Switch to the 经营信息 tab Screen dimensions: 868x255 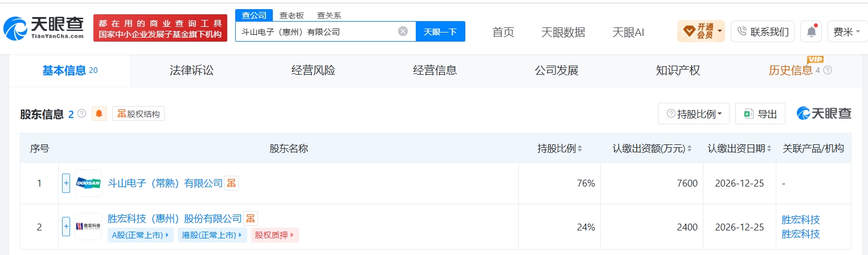click(435, 71)
